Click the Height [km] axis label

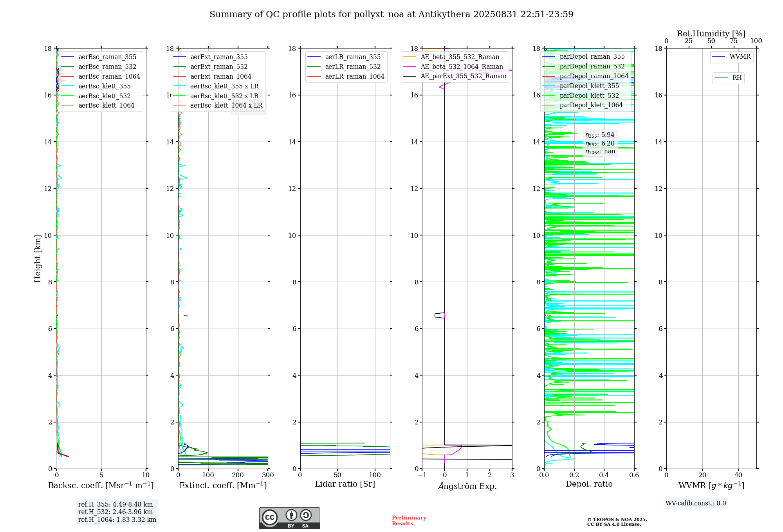(38, 259)
